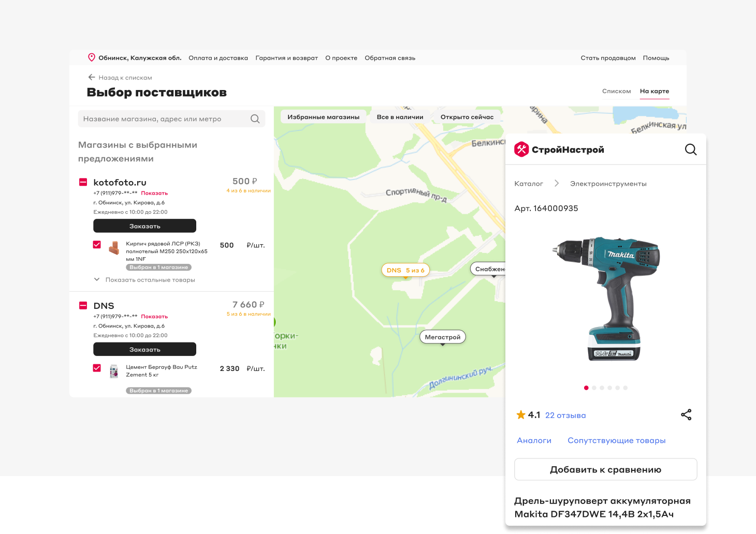Image resolution: width=756 pixels, height=534 pixels.
Task: Select the На карте view tab
Action: [655, 91]
